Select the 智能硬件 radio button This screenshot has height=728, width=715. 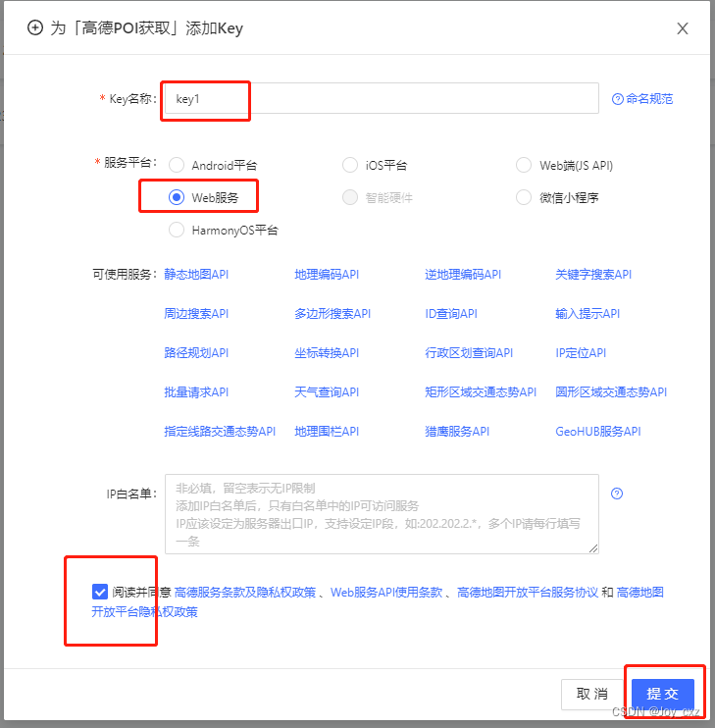[x=350, y=197]
